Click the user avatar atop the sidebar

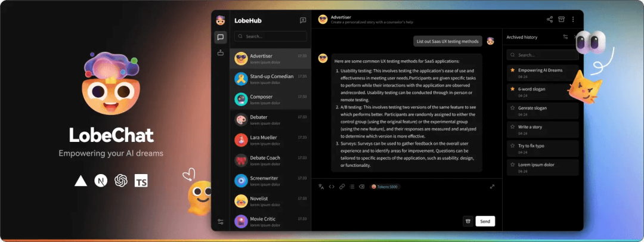[x=221, y=20]
